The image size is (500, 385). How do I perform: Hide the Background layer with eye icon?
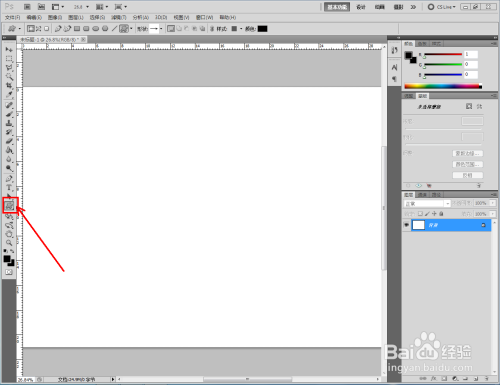[x=406, y=225]
